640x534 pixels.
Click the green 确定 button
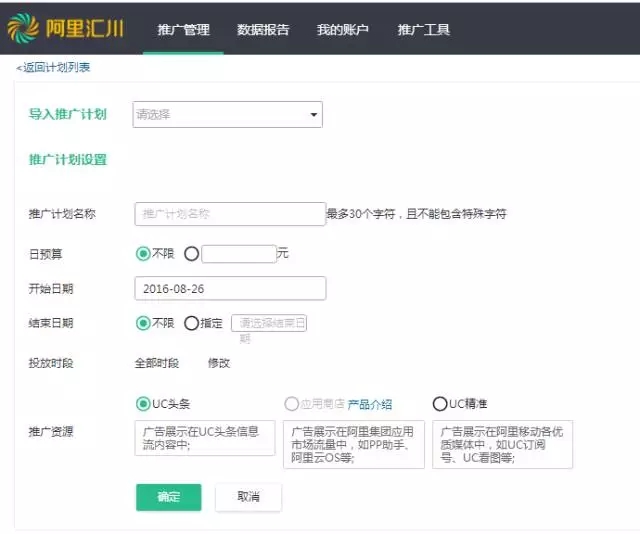[x=168, y=497]
